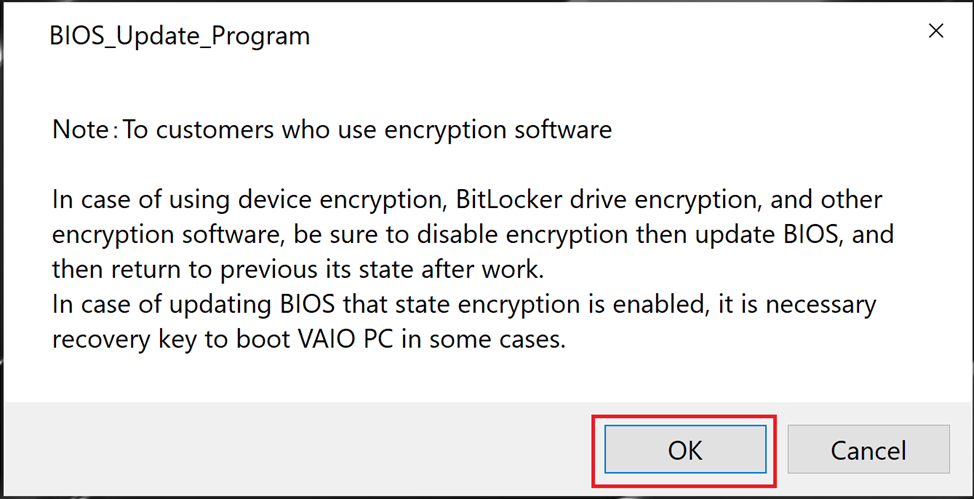Close the BIOS_Update_Program dialog with X
The height and width of the screenshot is (499, 974).
point(936,31)
